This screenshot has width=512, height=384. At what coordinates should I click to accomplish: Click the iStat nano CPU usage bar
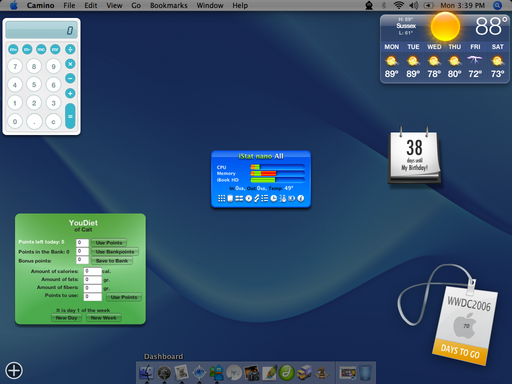[278, 167]
